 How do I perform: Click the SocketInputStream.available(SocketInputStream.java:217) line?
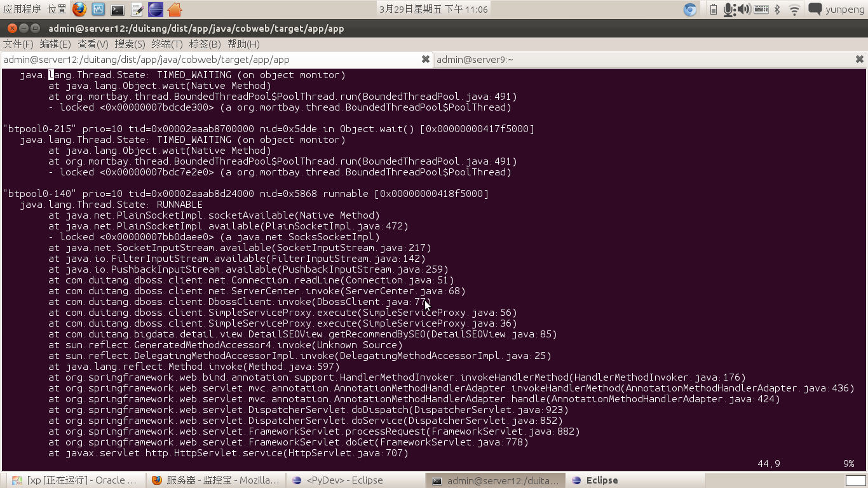[x=240, y=248]
